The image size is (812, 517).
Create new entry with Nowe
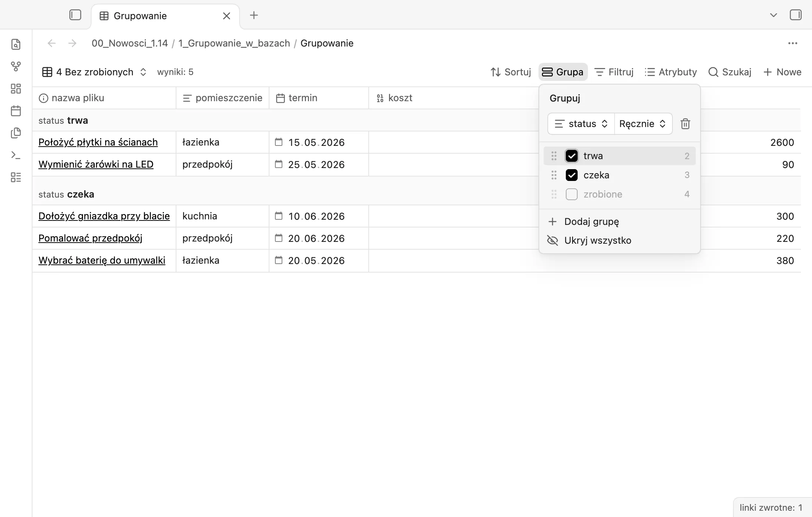[782, 72]
